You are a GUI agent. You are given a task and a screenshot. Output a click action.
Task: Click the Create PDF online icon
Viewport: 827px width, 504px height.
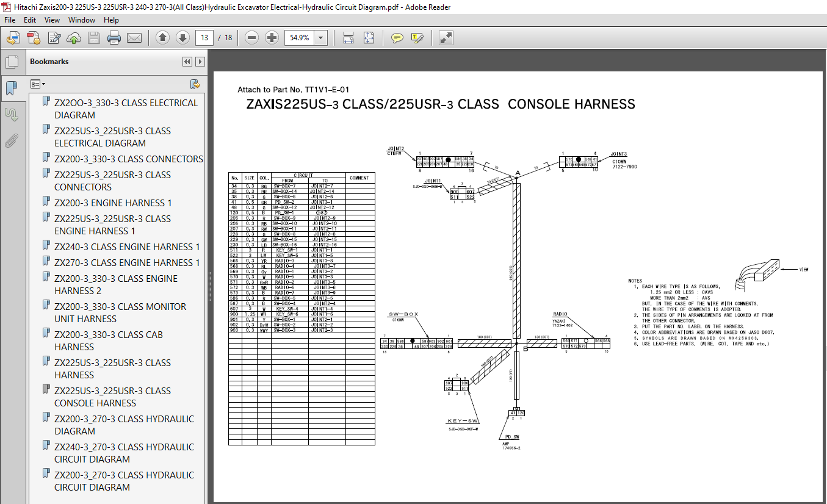33,38
